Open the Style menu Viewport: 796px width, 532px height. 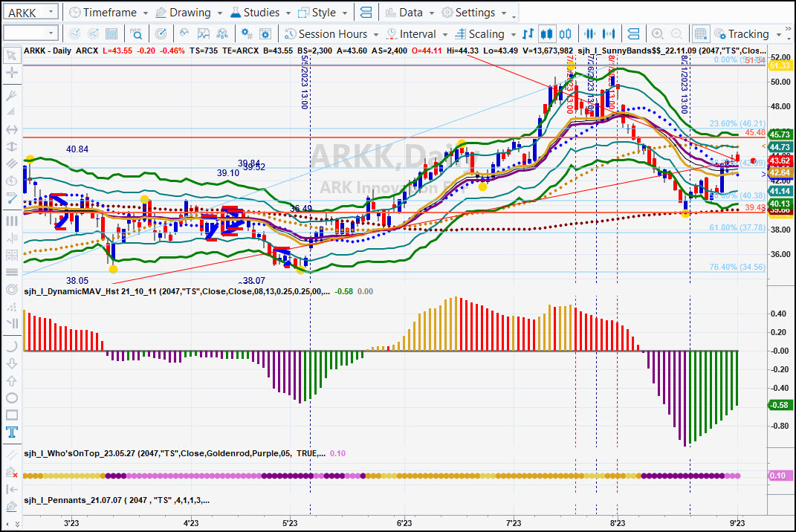click(x=317, y=13)
